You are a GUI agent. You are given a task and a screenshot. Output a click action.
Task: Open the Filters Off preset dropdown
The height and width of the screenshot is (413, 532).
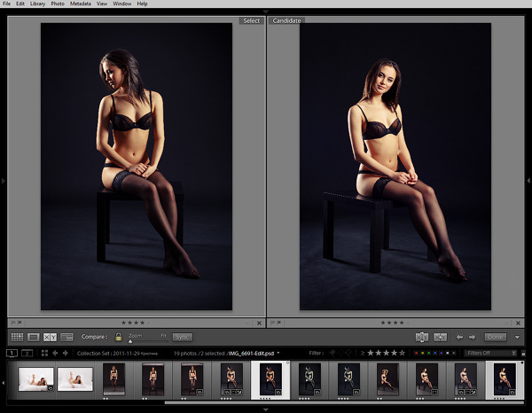[x=490, y=353]
